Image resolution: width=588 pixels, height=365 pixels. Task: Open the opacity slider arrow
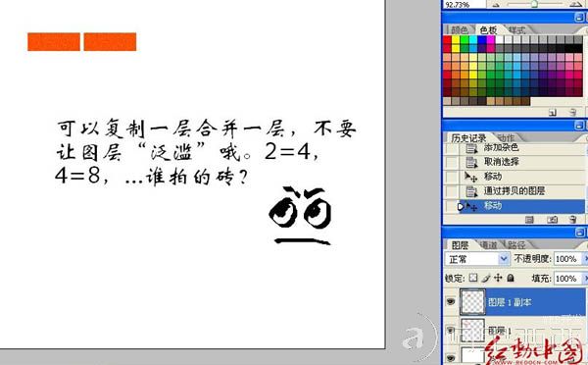point(585,259)
